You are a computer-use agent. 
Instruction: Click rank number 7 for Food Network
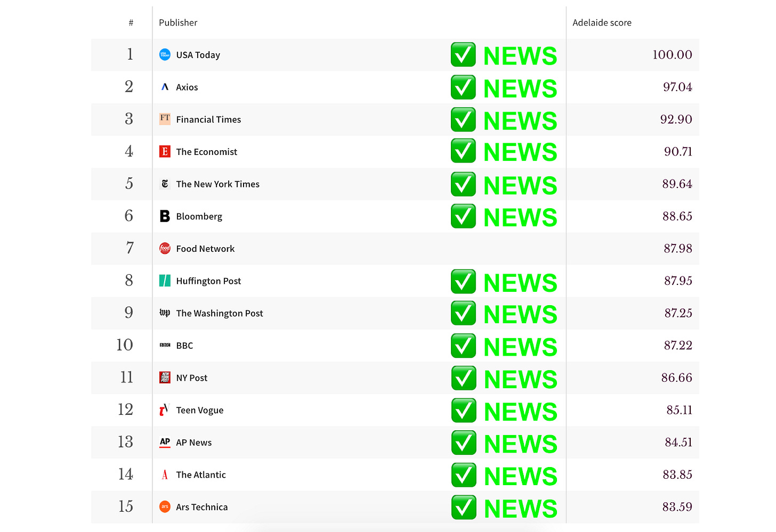(x=130, y=248)
